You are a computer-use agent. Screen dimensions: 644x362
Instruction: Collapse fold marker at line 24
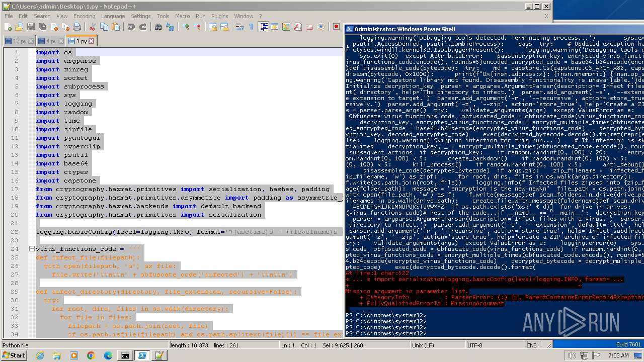click(x=31, y=249)
